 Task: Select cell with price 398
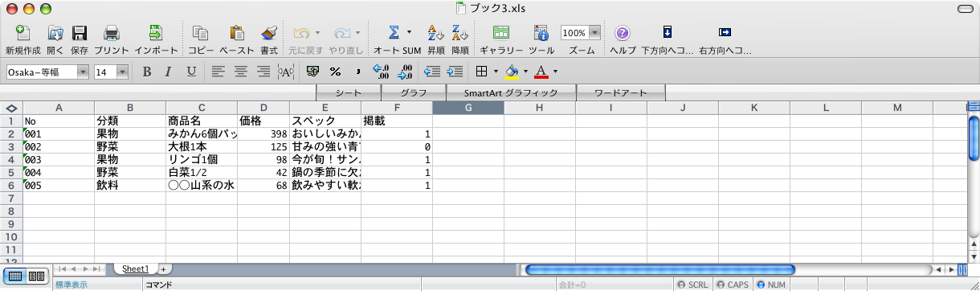click(x=263, y=134)
